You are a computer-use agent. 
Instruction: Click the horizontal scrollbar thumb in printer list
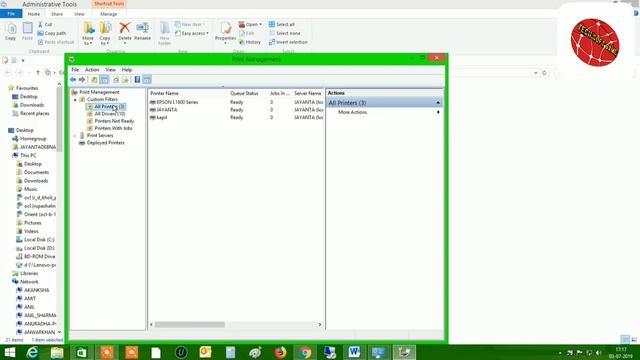190,325
